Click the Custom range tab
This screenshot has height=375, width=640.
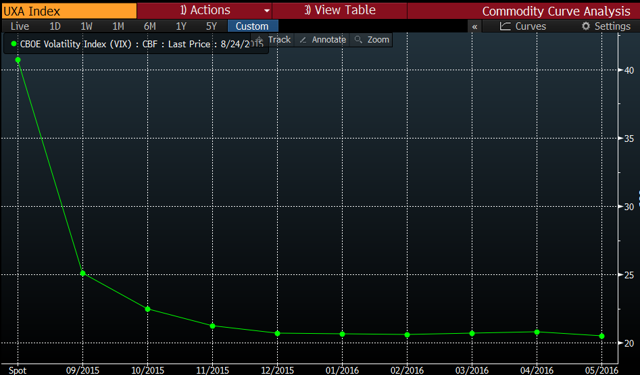pyautogui.click(x=252, y=26)
